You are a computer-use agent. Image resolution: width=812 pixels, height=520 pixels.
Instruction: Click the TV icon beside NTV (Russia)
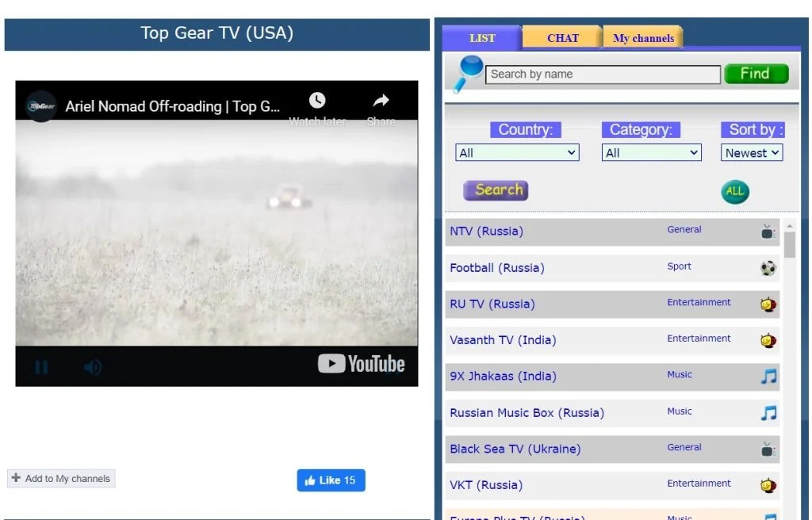(768, 231)
